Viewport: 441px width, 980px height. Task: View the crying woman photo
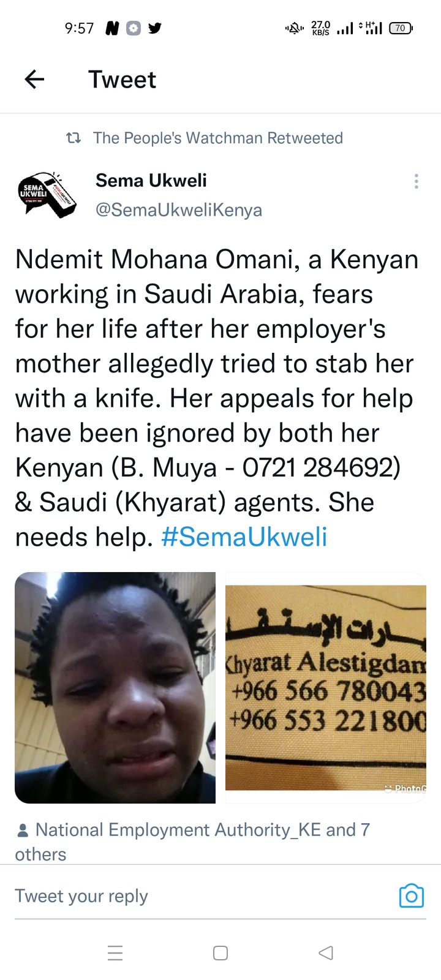point(115,688)
